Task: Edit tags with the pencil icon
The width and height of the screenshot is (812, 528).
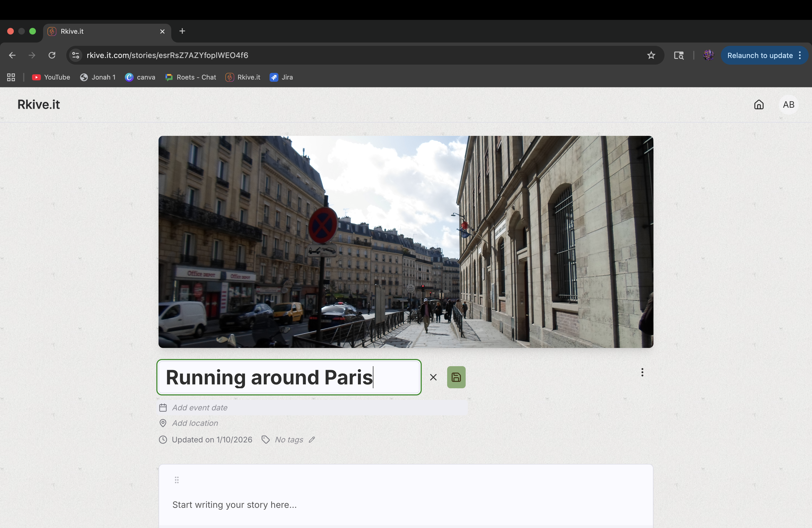Action: tap(312, 440)
